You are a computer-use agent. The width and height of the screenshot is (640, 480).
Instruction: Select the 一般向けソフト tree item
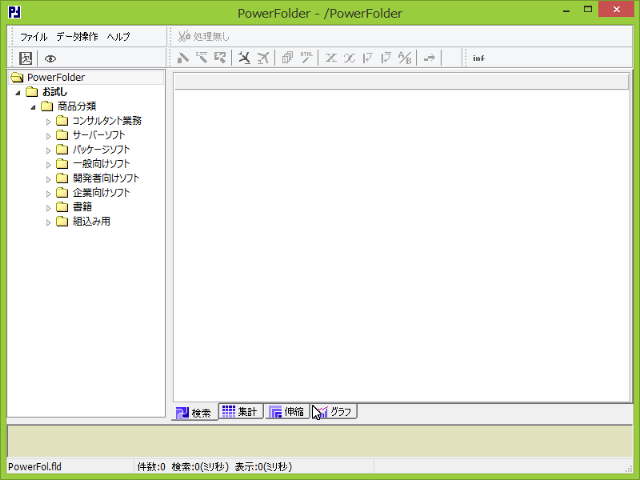click(101, 164)
